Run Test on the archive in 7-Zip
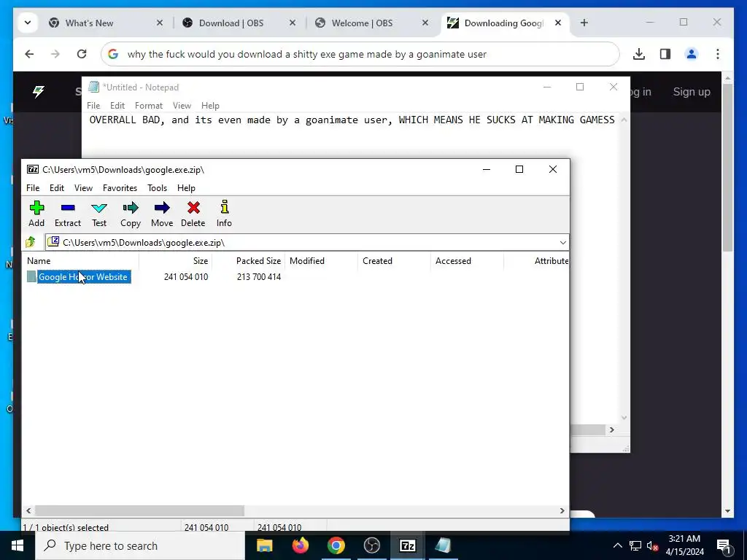Image resolution: width=747 pixels, height=560 pixels. tap(99, 214)
